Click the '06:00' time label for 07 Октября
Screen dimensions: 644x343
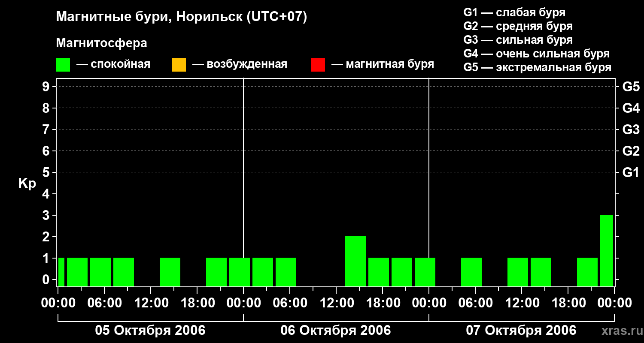click(475, 303)
